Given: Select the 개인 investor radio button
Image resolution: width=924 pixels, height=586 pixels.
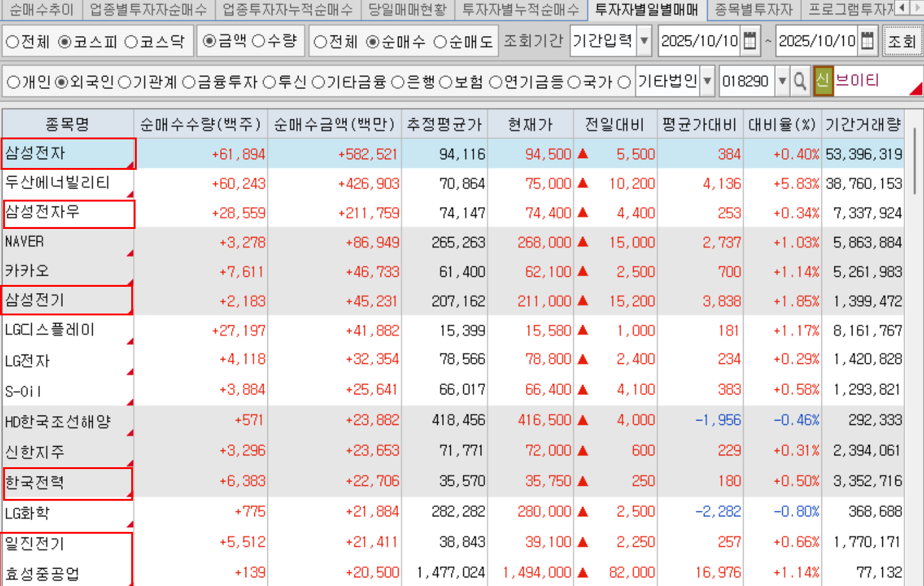Looking at the screenshot, I should 13,82.
